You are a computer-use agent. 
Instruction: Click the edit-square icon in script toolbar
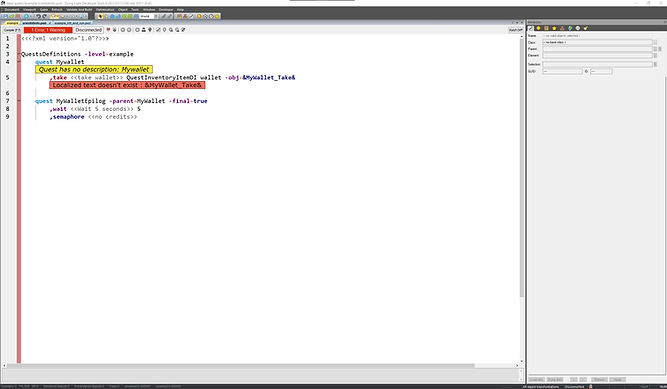(x=158, y=30)
